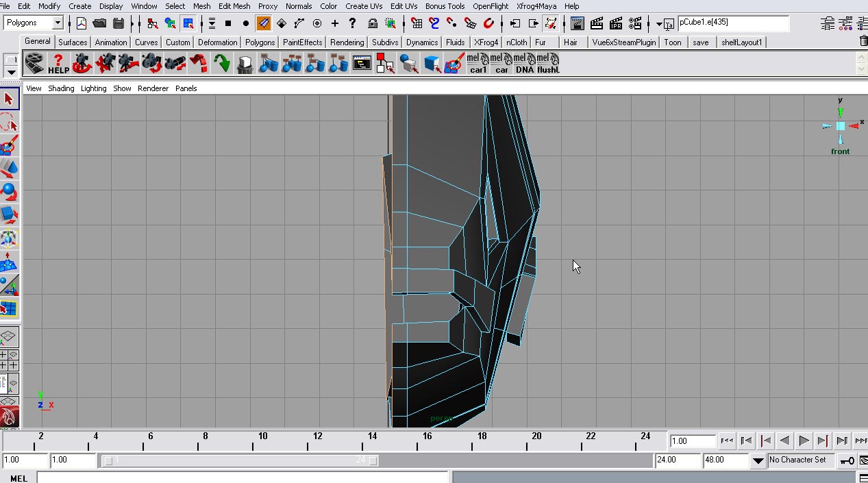Screen dimensions: 868x483
Task: Open Render Settings icon
Action: pos(635,23)
